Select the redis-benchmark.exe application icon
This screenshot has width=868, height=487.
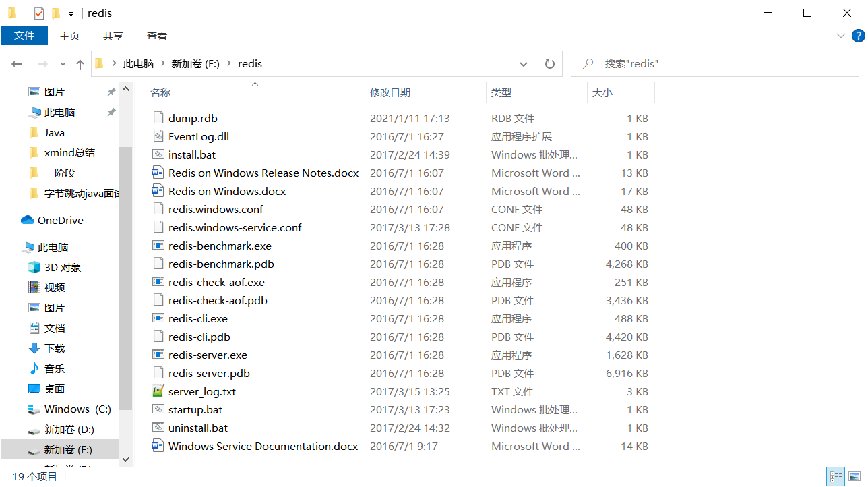click(158, 246)
